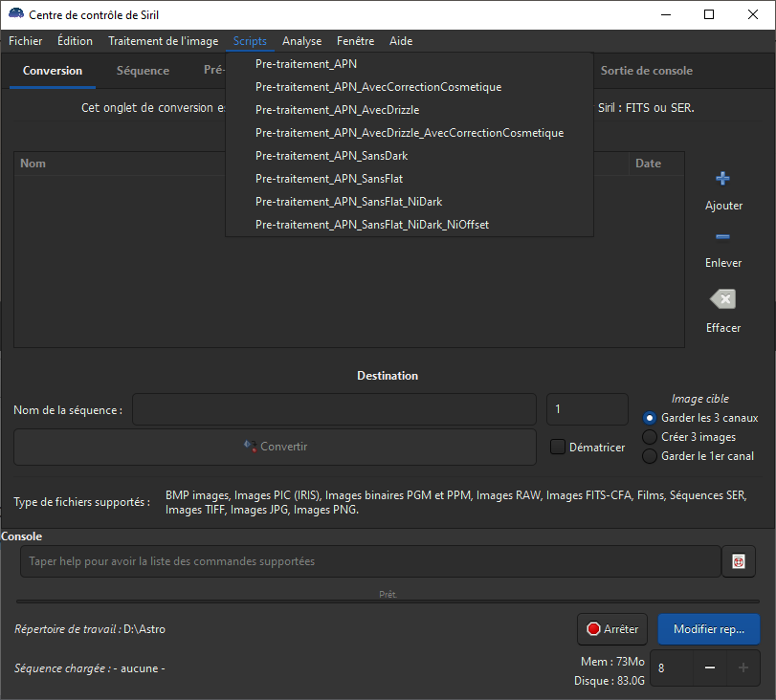Click the Modifier rep... button
The width and height of the screenshot is (776, 700).
pos(709,629)
